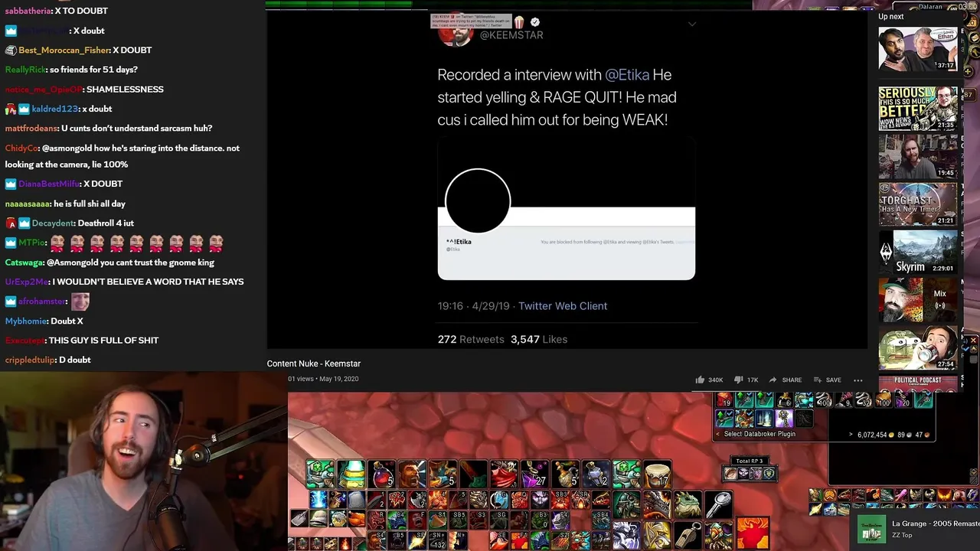Open the @KEEMSTAR profile handle
Viewport: 980px width, 551px height.
(x=511, y=35)
